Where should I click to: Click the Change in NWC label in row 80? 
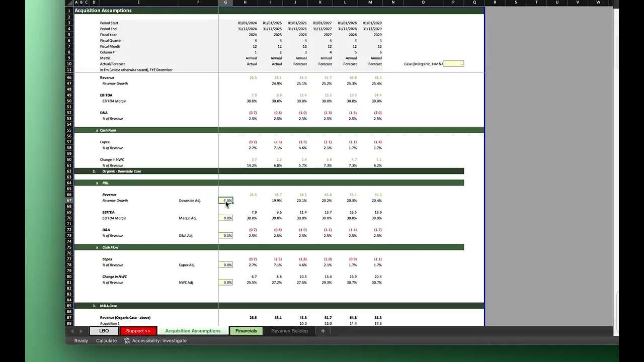pos(114,277)
